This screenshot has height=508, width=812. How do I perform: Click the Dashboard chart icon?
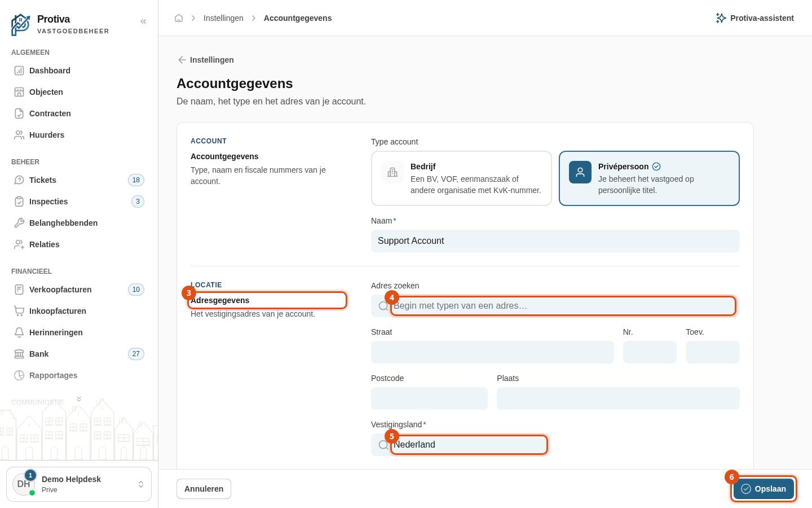point(19,71)
